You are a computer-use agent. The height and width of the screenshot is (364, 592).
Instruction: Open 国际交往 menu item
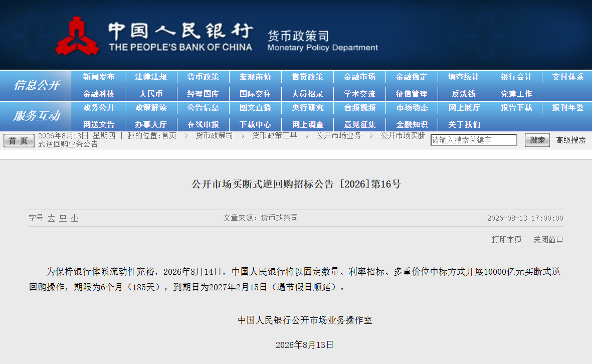point(255,94)
